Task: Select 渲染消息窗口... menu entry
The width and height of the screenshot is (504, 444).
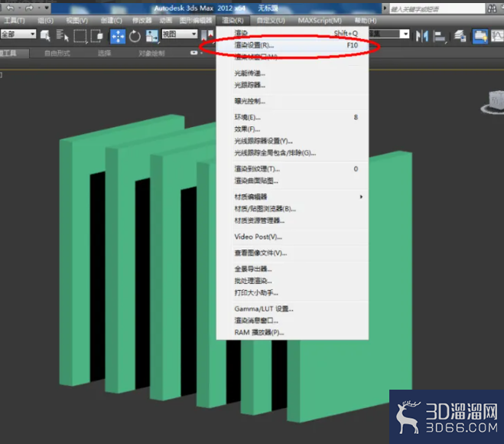Action: point(292,321)
